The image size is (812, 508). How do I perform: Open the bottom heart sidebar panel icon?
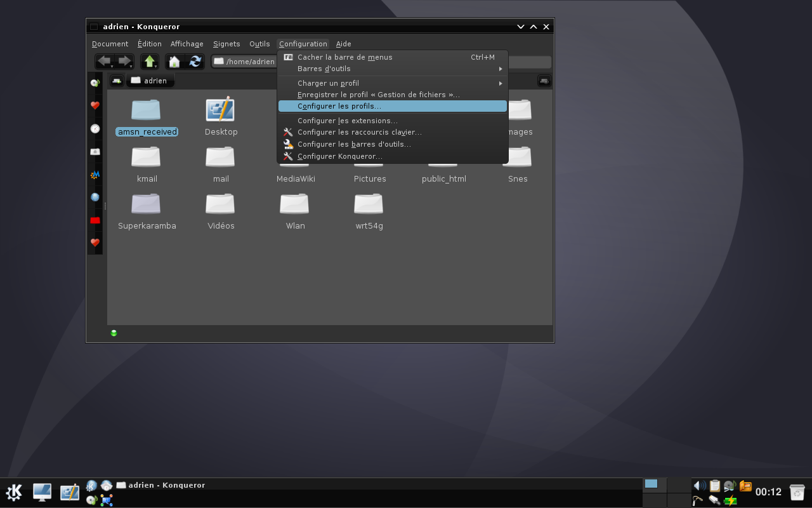(x=95, y=242)
